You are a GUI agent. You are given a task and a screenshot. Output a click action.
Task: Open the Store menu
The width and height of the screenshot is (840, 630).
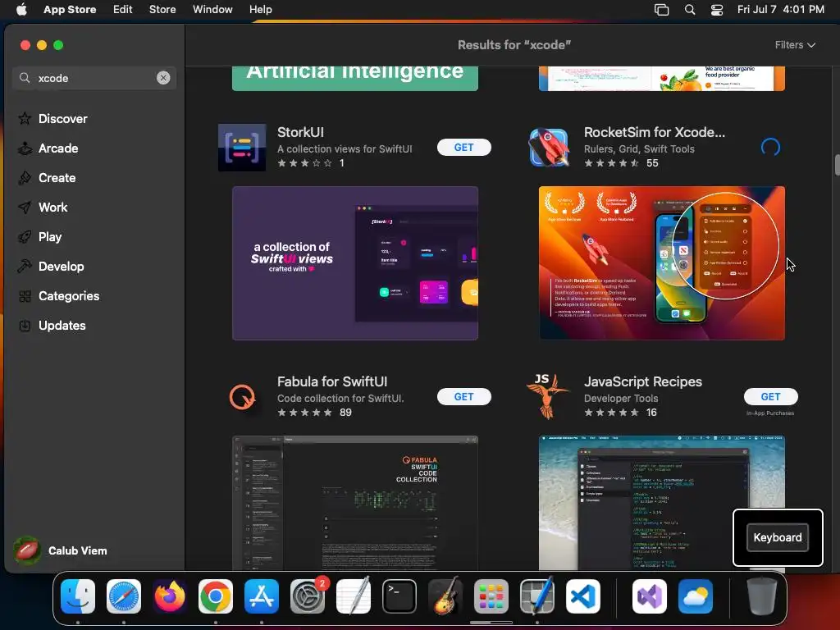click(x=162, y=10)
